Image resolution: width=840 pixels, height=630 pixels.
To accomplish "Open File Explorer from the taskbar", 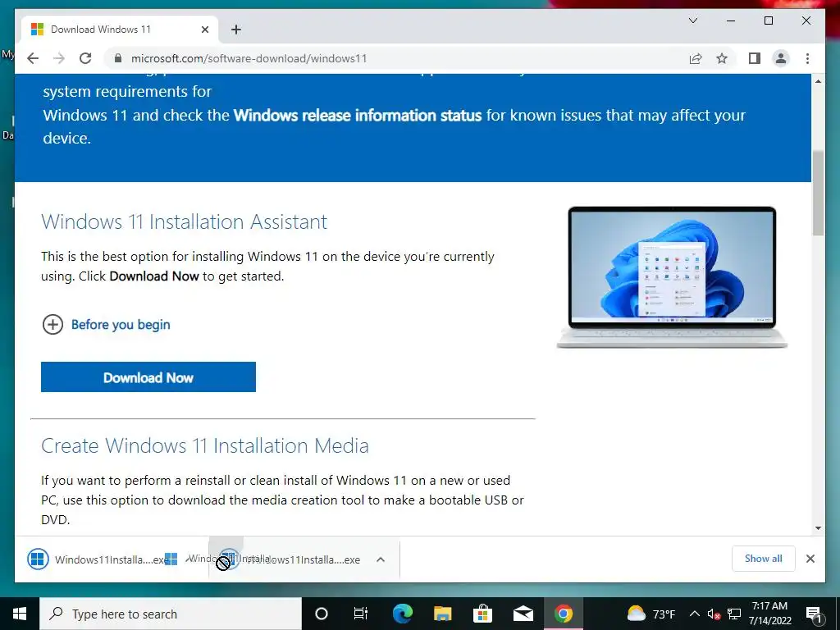I will pos(442,614).
